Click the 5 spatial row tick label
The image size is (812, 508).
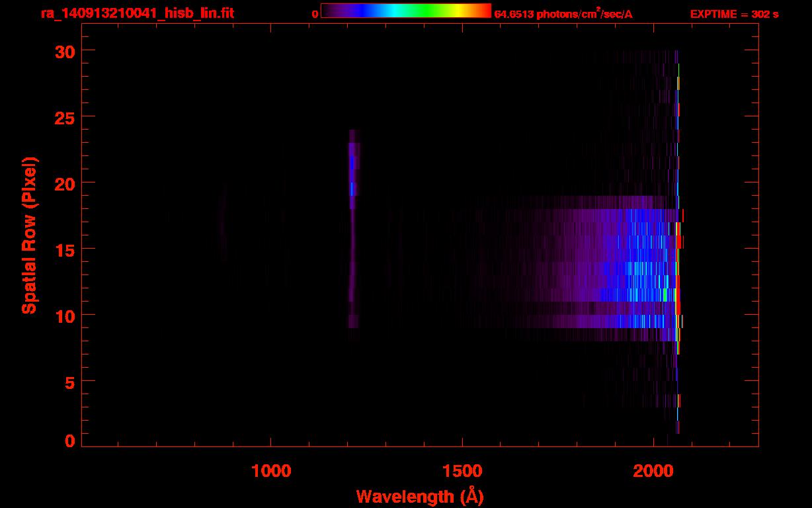70,382
